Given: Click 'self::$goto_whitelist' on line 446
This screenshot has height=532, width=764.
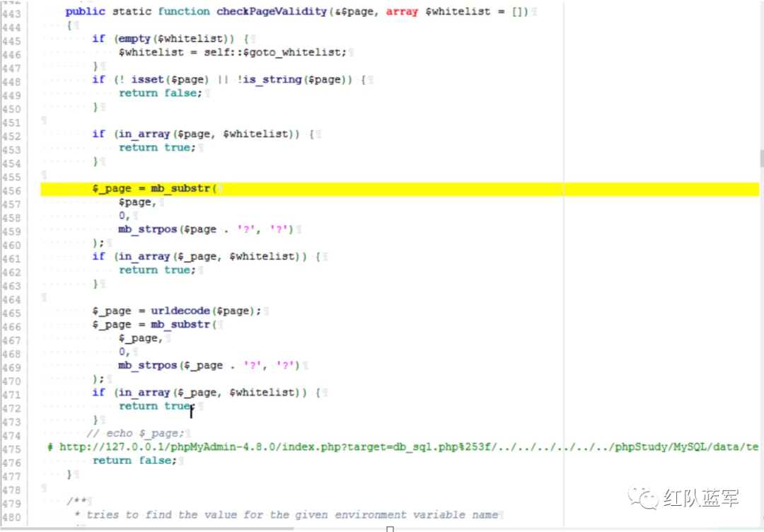Looking at the screenshot, I should 274,52.
